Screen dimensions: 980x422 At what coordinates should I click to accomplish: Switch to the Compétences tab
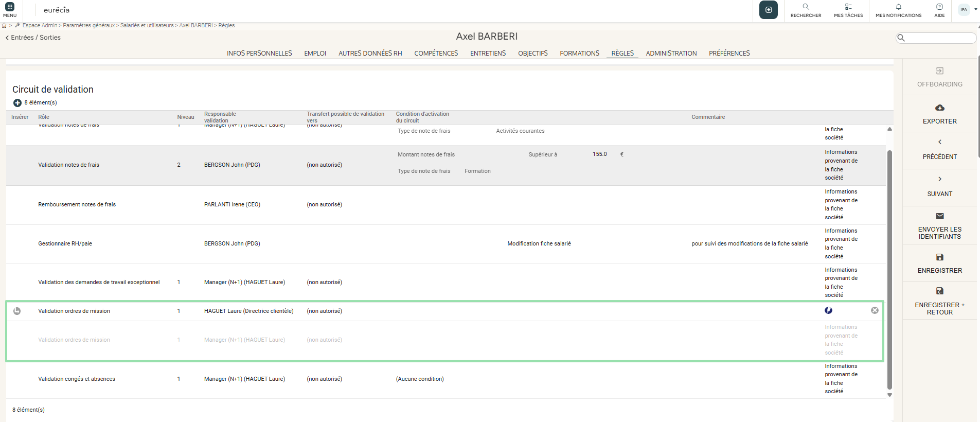[436, 54]
